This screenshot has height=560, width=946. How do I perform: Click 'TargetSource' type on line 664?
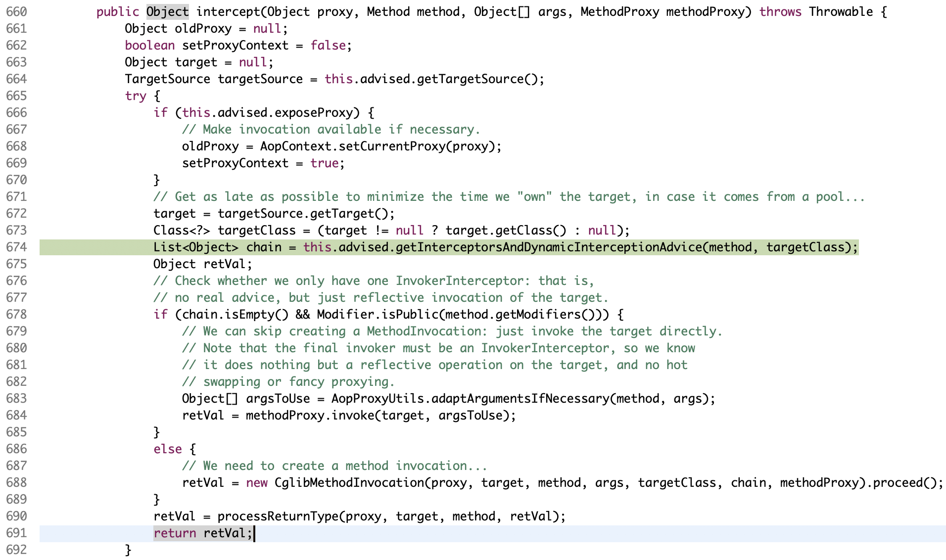(x=167, y=79)
